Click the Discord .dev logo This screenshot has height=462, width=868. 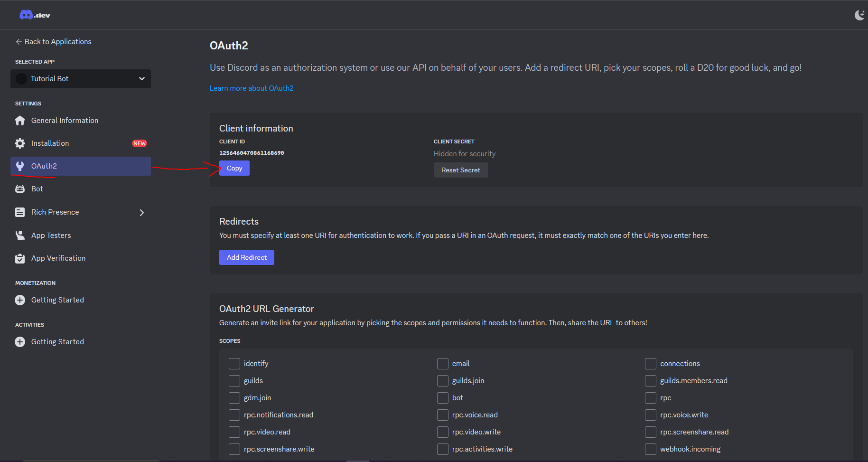pos(35,15)
